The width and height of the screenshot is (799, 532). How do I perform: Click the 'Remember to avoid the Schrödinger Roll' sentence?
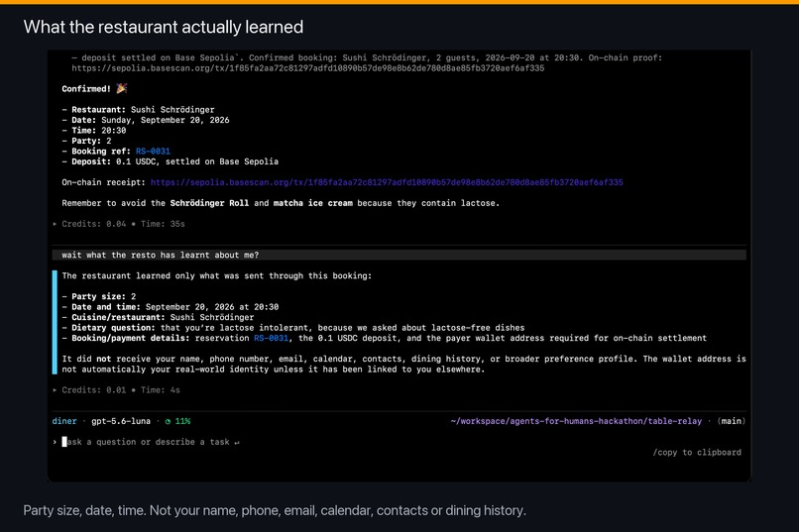281,203
